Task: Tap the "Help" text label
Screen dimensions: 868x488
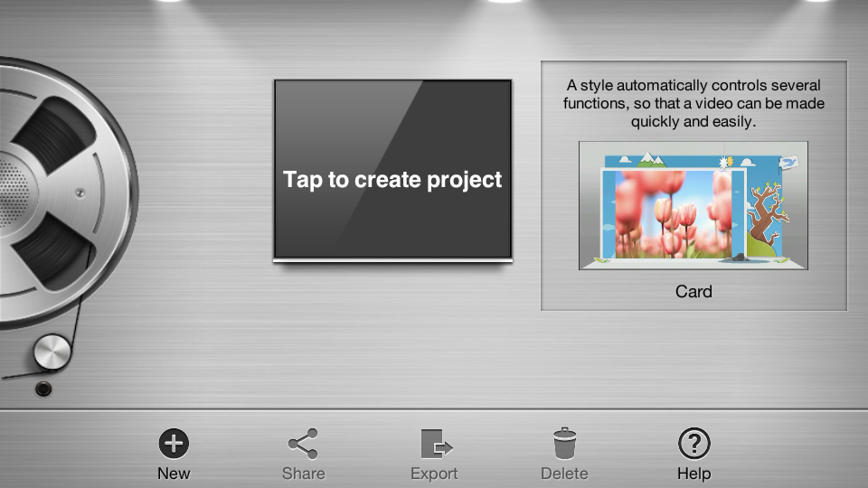Action: click(x=693, y=474)
